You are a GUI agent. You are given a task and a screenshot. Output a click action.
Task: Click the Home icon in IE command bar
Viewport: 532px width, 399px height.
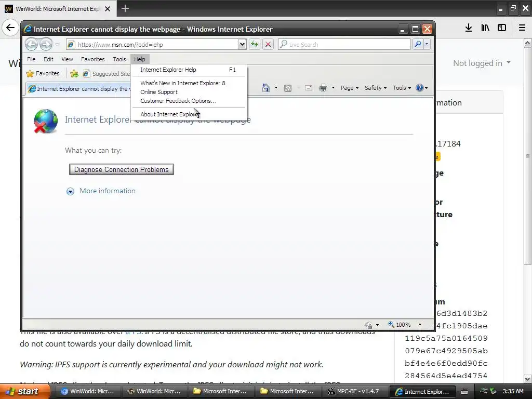(x=265, y=88)
